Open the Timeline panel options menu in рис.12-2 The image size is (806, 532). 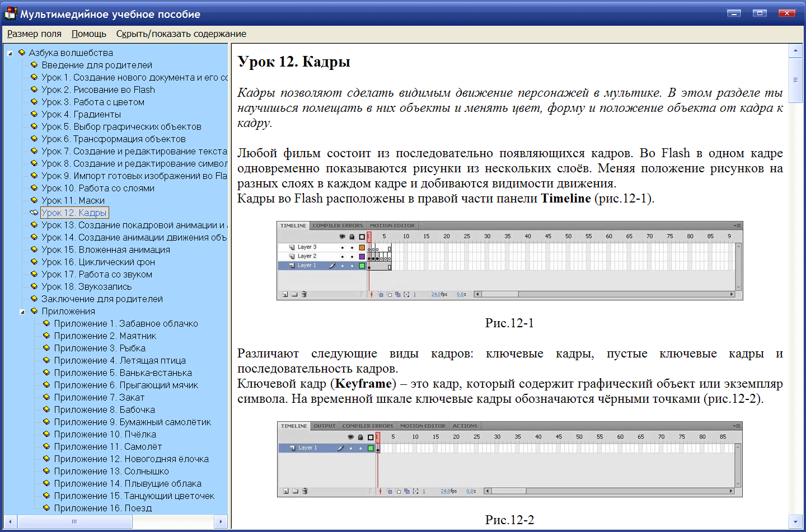pyautogui.click(x=738, y=425)
